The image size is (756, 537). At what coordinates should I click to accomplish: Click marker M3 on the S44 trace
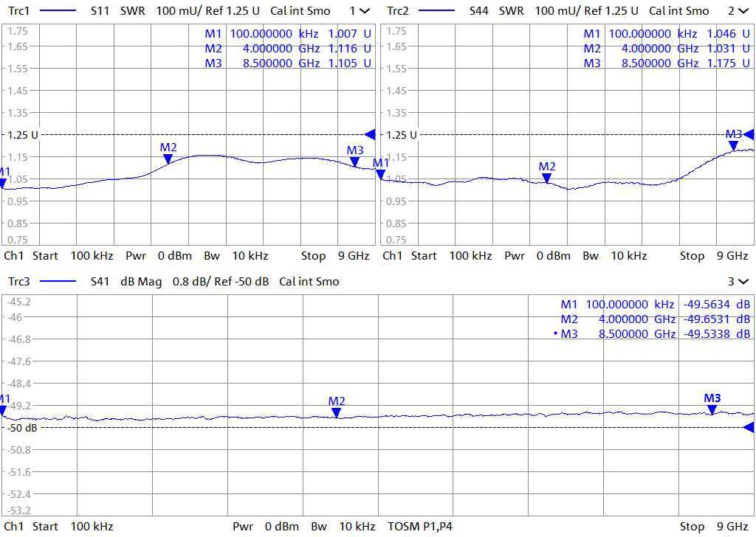click(733, 145)
